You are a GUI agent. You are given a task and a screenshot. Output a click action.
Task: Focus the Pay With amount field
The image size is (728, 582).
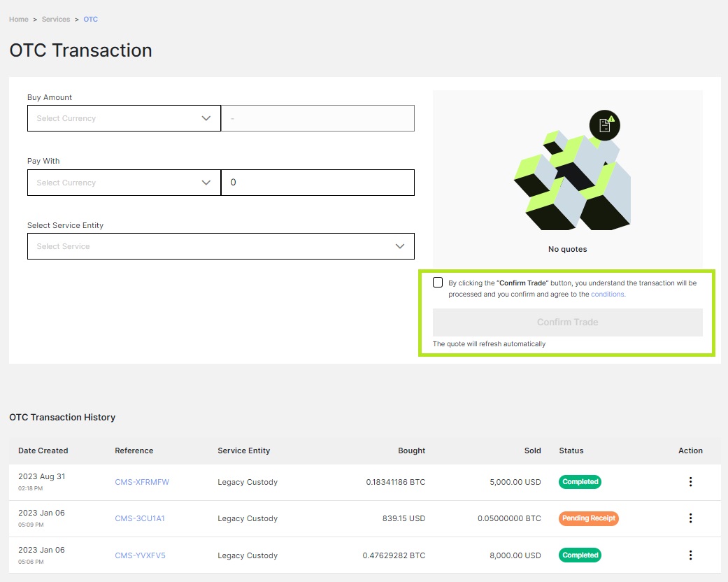point(317,183)
